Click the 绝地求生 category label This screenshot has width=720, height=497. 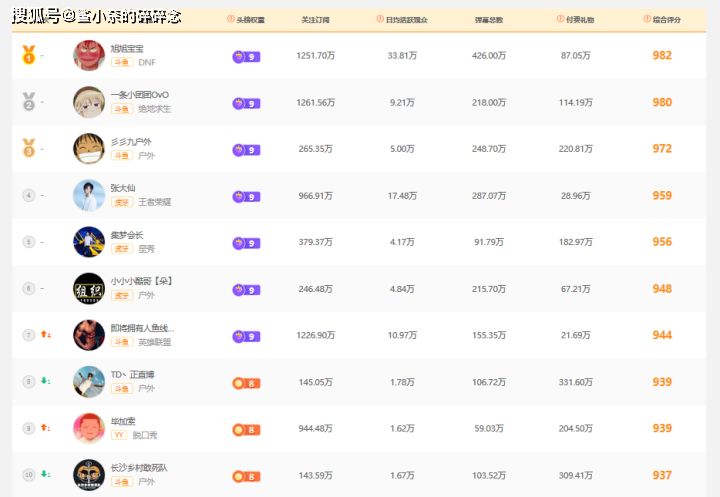click(155, 109)
